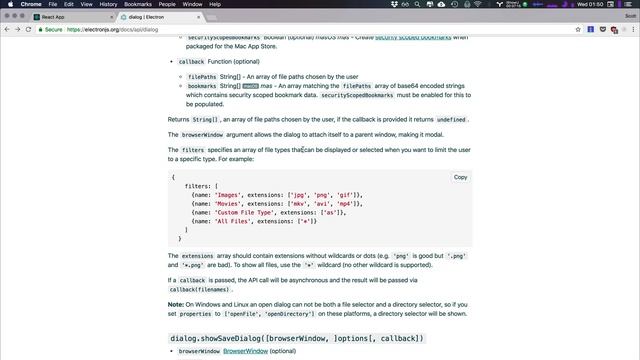Click the 'filePaths' code label in list
The image size is (640, 360).
click(x=202, y=77)
